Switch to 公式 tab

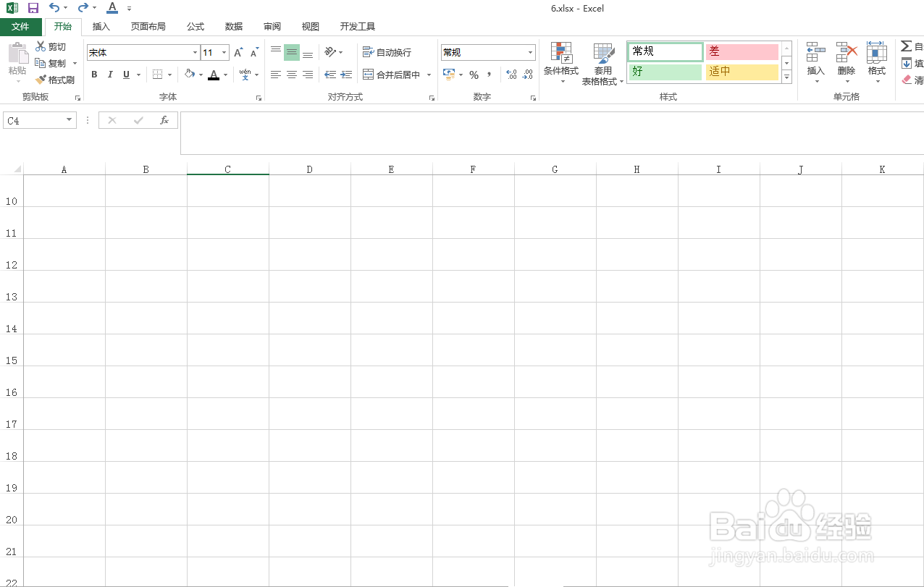pos(196,27)
